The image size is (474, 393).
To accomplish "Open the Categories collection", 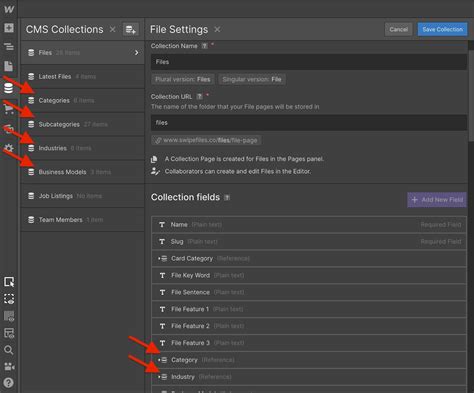I will (x=82, y=100).
